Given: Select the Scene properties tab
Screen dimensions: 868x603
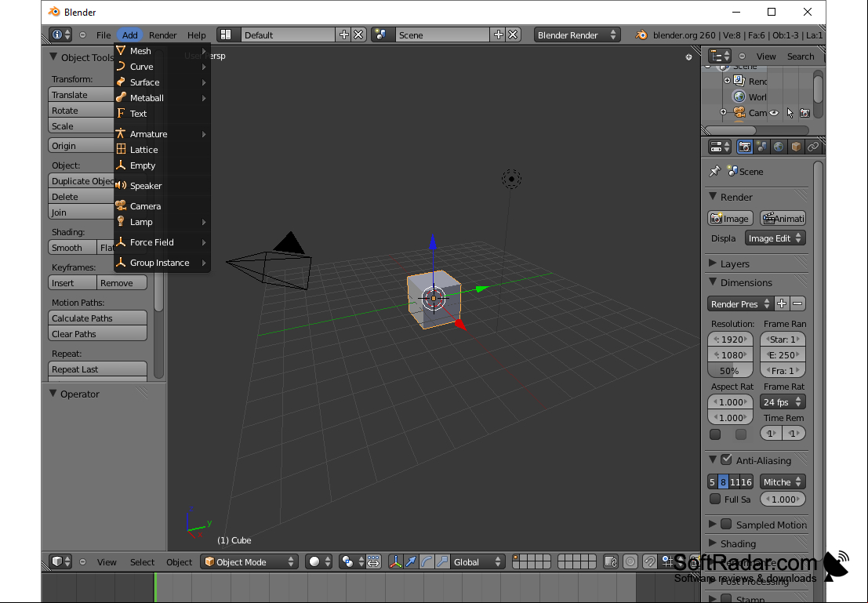Looking at the screenshot, I should 761,147.
